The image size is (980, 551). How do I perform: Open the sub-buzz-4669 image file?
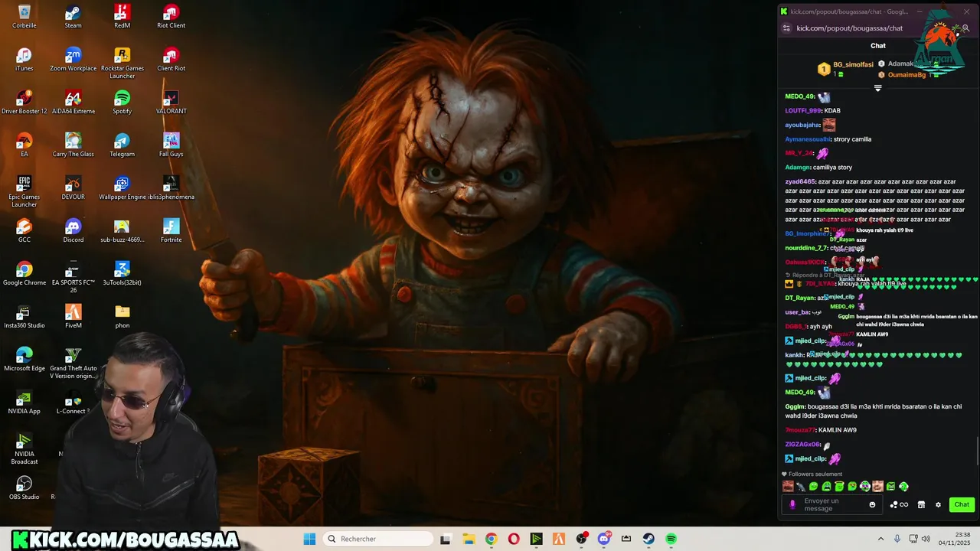pos(122,230)
